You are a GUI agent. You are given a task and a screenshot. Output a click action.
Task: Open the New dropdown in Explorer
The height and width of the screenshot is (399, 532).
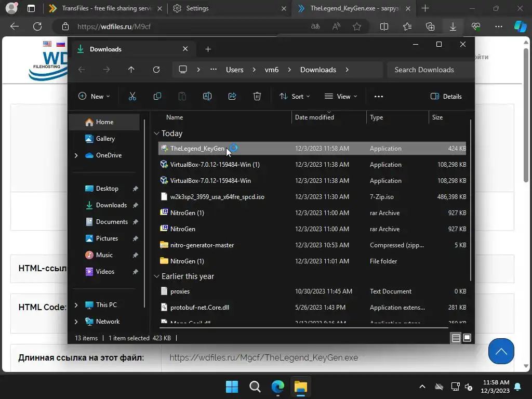point(94,96)
